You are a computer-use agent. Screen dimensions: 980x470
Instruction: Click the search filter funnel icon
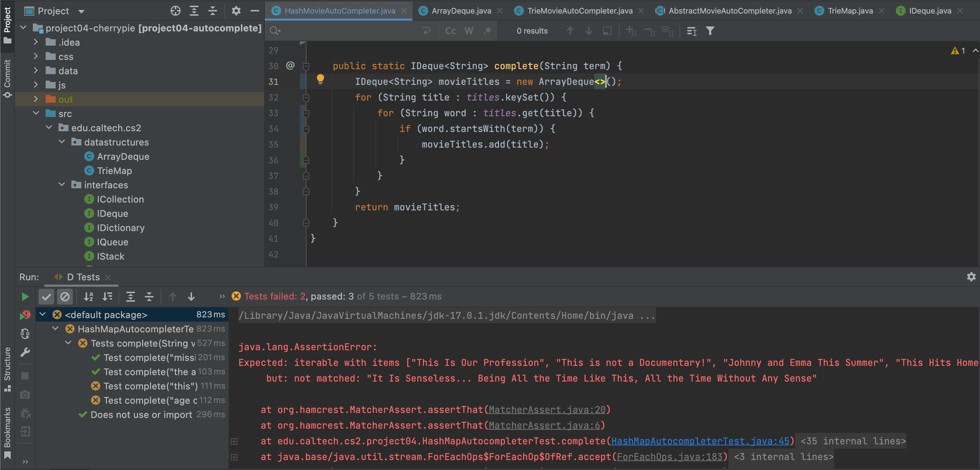[x=710, y=31]
